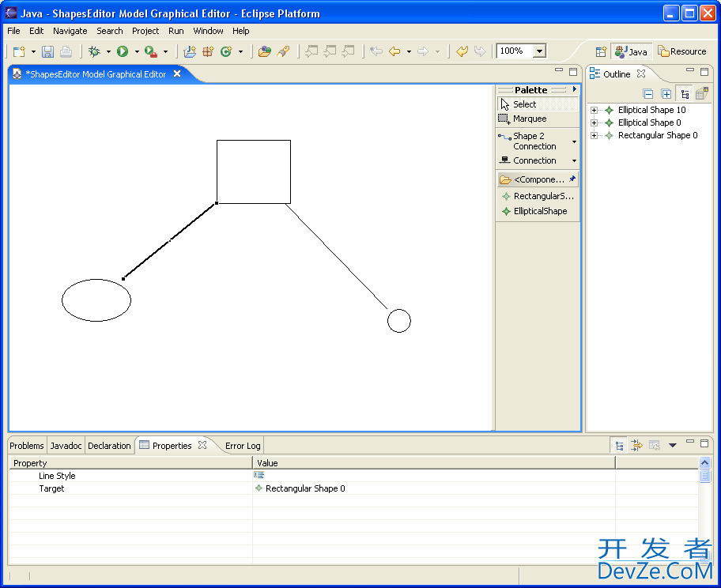Choose the EllipticalShape palette entry
This screenshot has width=721, height=588.
[539, 211]
